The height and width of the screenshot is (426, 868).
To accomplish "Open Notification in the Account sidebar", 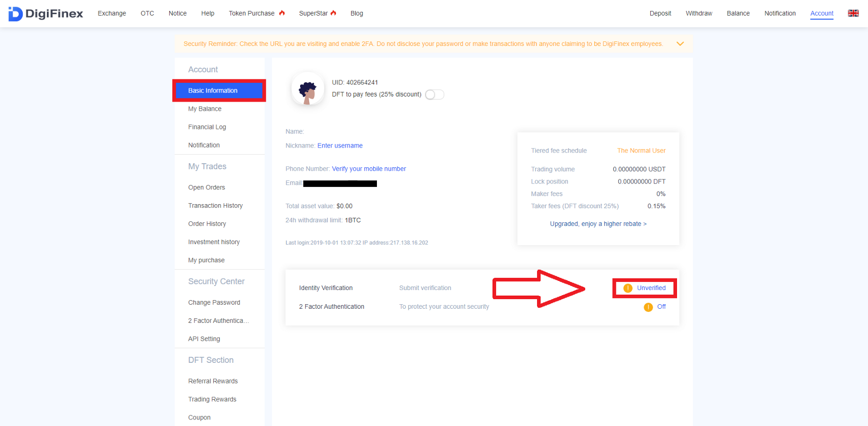I will [x=204, y=145].
